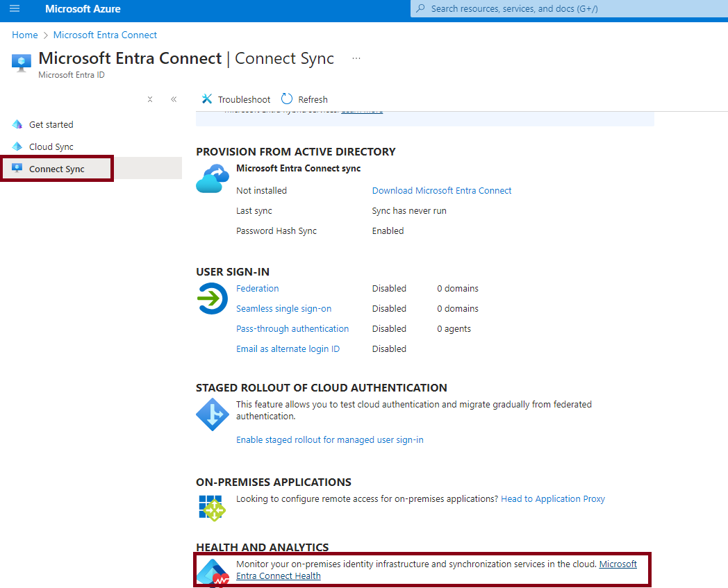Click the 'Not installed' status text
Image resolution: width=728 pixels, height=588 pixels.
(261, 191)
